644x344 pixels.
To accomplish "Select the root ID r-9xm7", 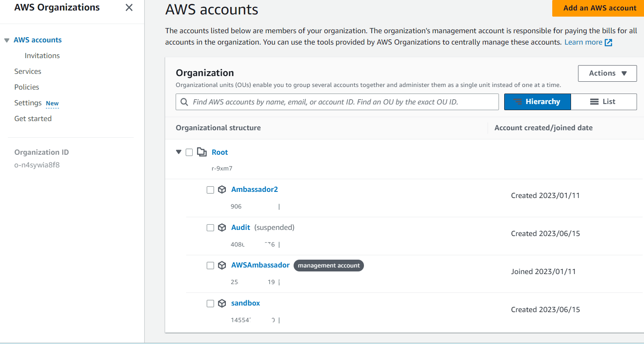I will coord(222,168).
